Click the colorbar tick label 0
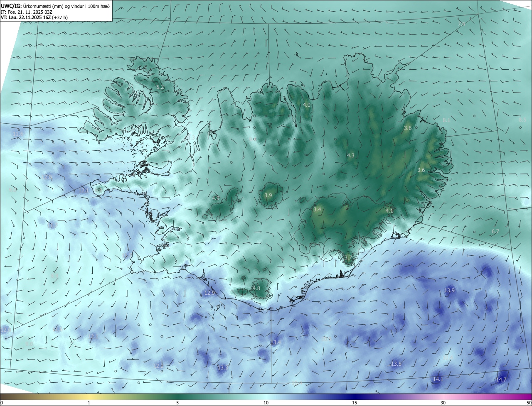The width and height of the screenshot is (532, 406). click(2, 403)
